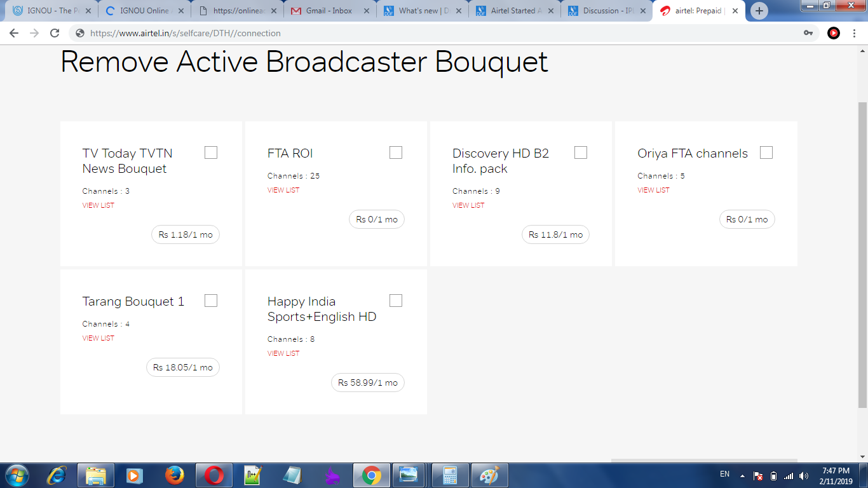Show hidden system tray icons
The height and width of the screenshot is (488, 868).
[742, 475]
